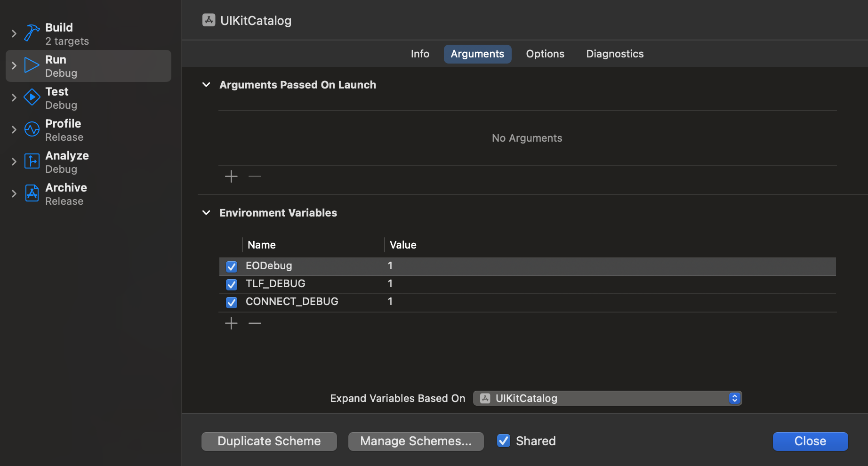
Task: Click the Manage Schemes button
Action: [416, 441]
